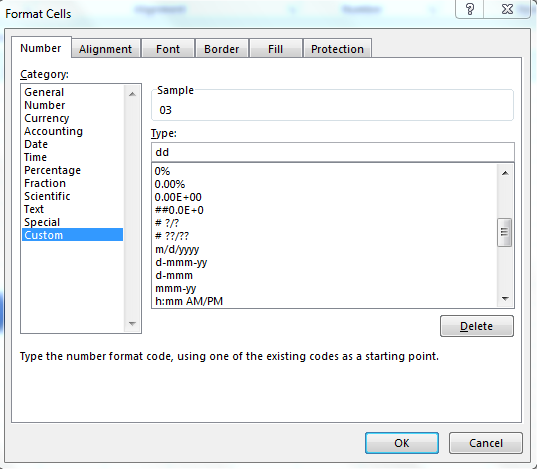
Task: Choose the mmm-yy format code
Action: (x=325, y=288)
